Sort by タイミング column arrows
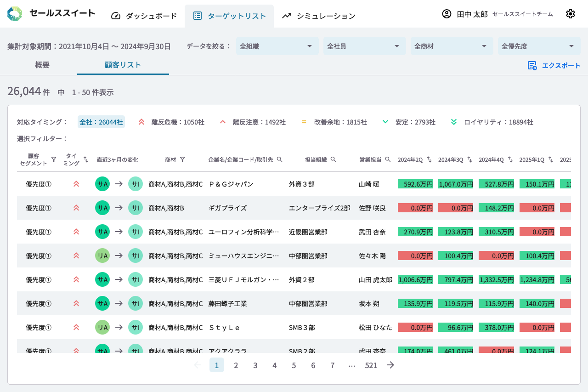This screenshot has height=392, width=588. 86,159
